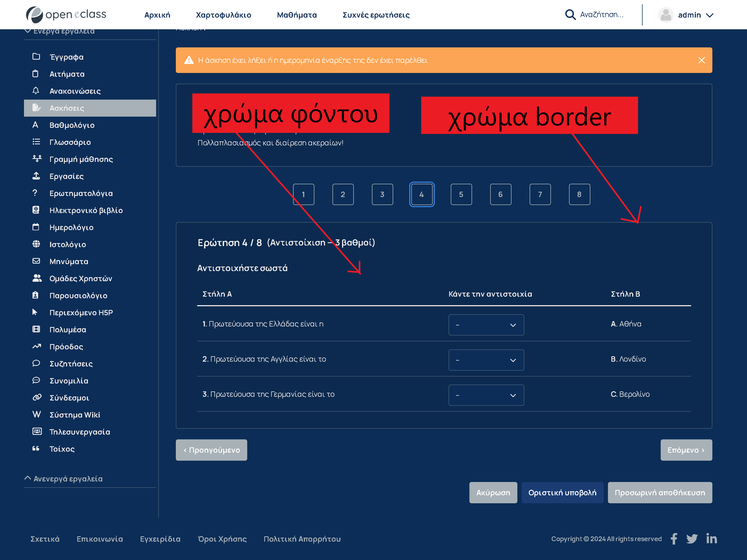
Task: Go to question 6
Action: pyautogui.click(x=501, y=194)
